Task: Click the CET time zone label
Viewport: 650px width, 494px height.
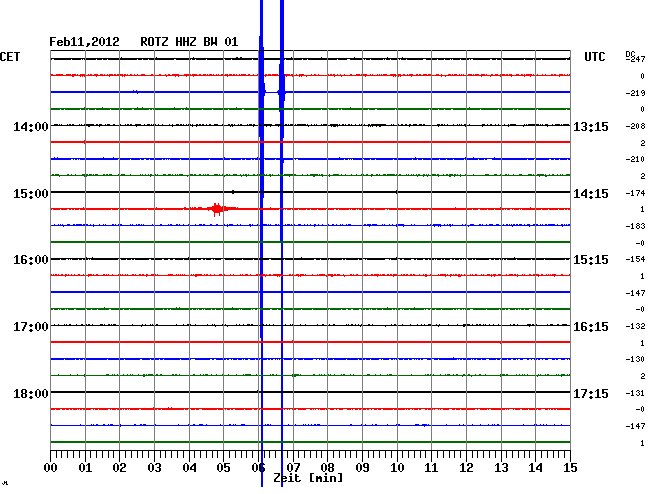Action: pos(10,57)
